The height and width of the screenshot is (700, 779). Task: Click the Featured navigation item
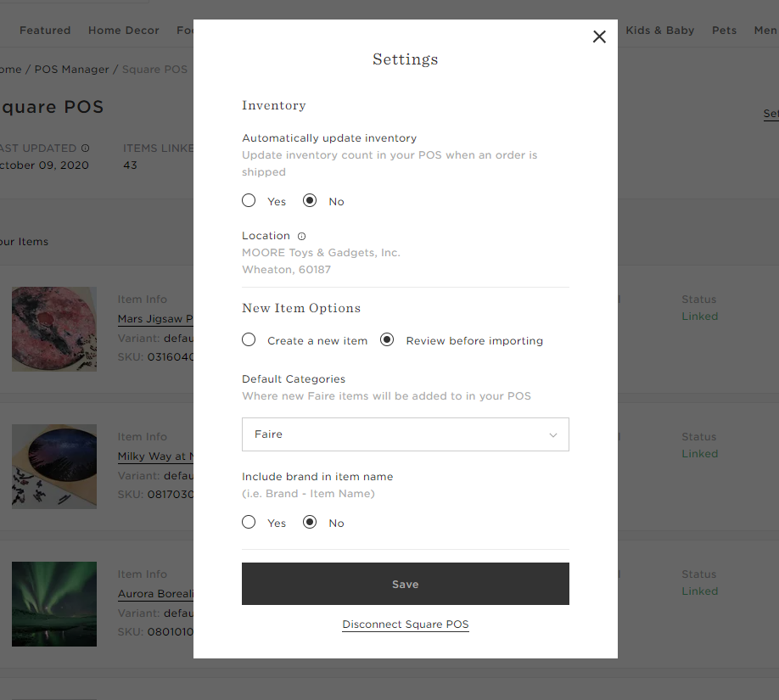coord(45,31)
